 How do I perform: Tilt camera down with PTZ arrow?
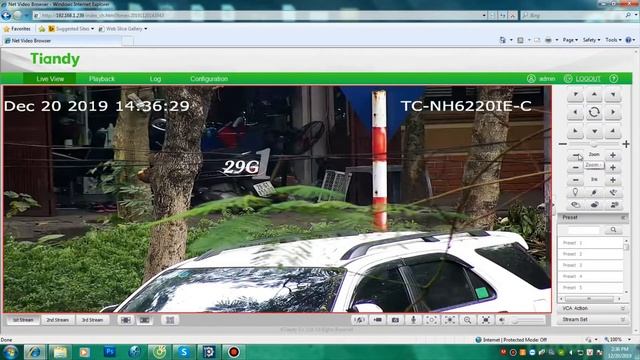click(x=594, y=131)
